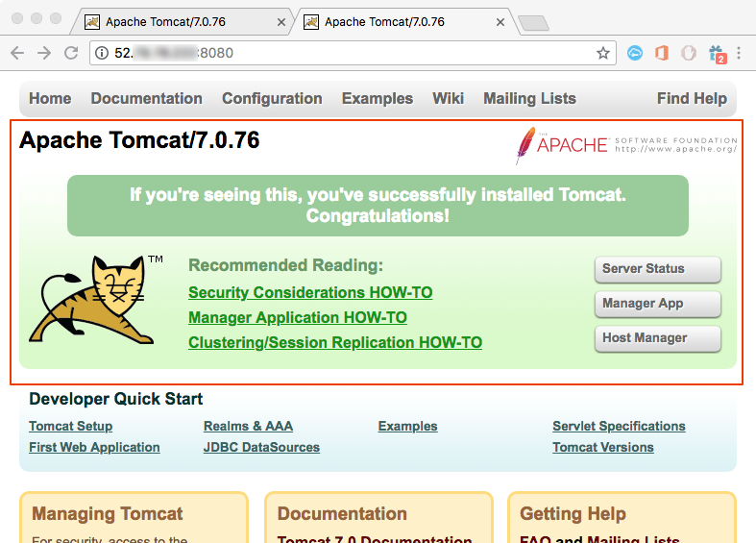Open the Tomcat Versions link
The image size is (756, 543).
[x=603, y=448]
